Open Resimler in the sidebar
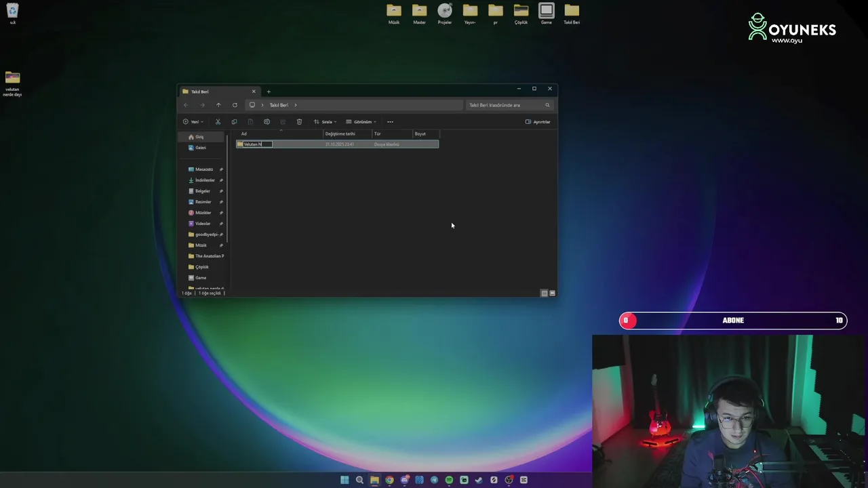 (x=202, y=202)
